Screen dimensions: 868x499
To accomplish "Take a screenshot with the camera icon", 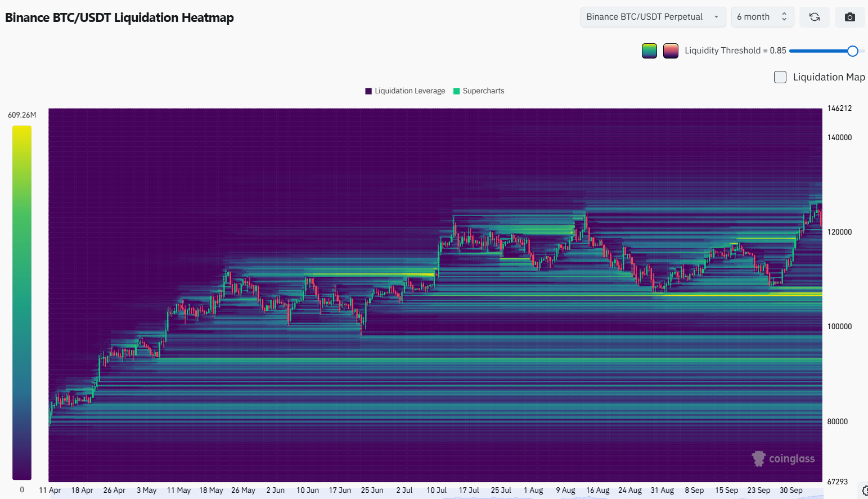I will coord(850,17).
